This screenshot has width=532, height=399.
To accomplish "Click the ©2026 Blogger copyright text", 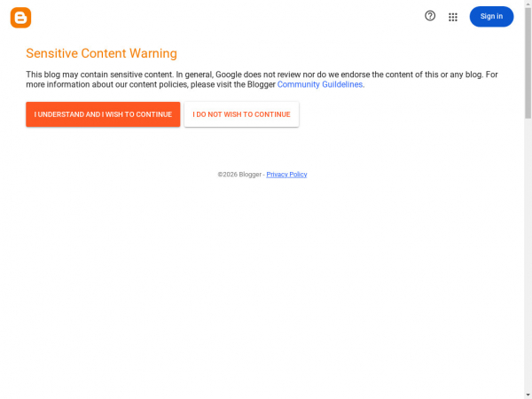I will click(239, 175).
